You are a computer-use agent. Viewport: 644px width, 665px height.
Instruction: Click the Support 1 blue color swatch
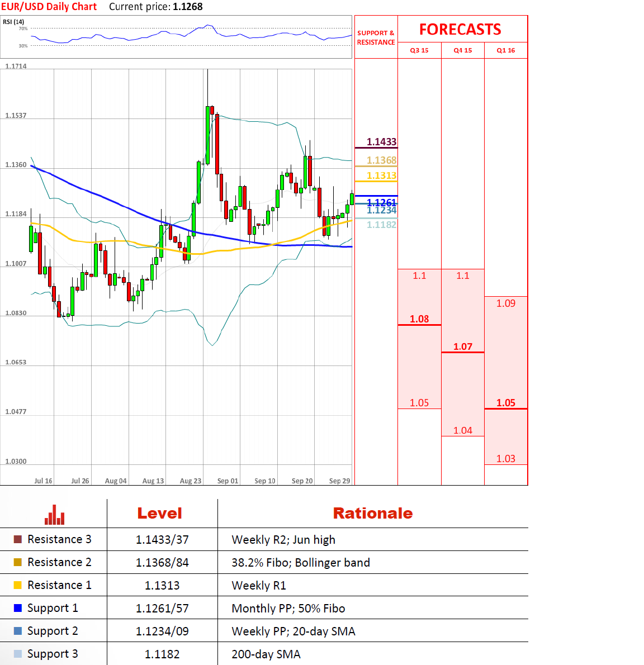tap(18, 608)
